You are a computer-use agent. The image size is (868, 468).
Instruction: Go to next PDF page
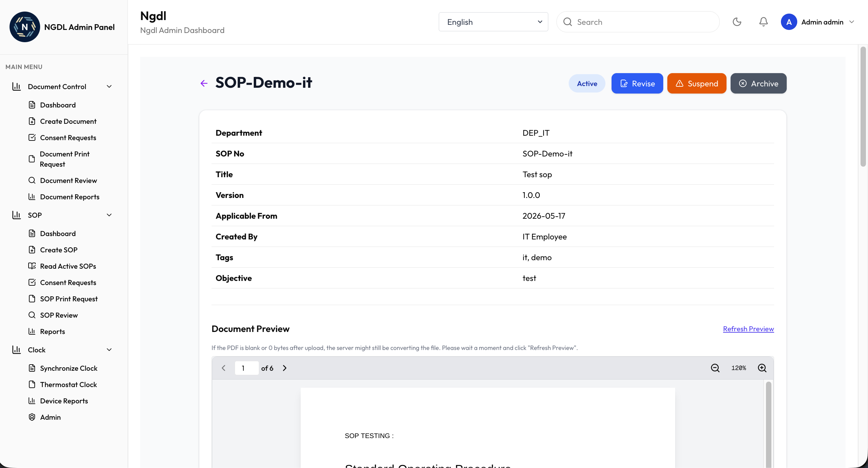285,368
